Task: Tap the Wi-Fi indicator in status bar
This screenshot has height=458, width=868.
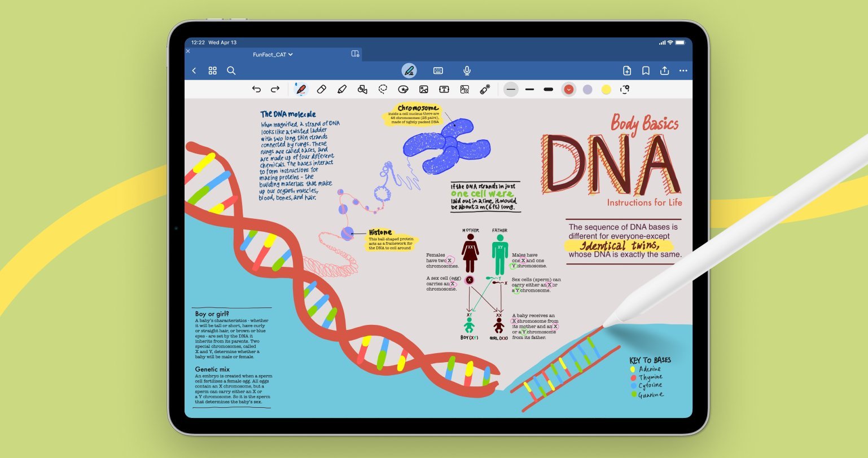Action: coord(670,42)
